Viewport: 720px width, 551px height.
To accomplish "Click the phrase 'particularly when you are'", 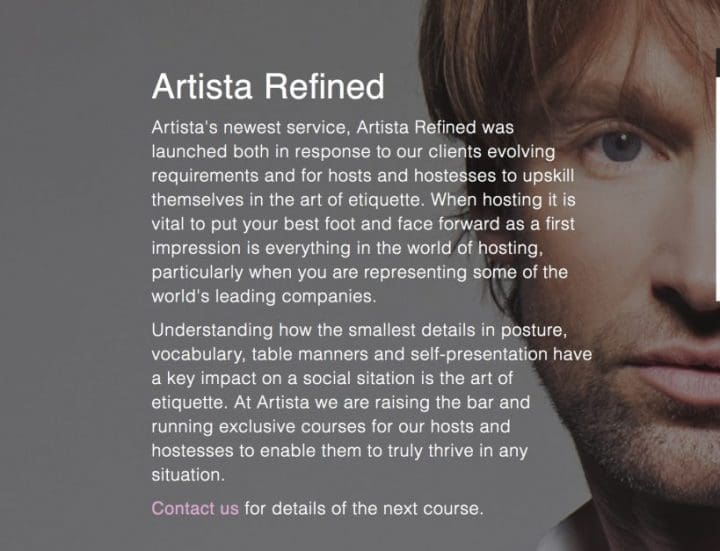I will tap(256, 273).
